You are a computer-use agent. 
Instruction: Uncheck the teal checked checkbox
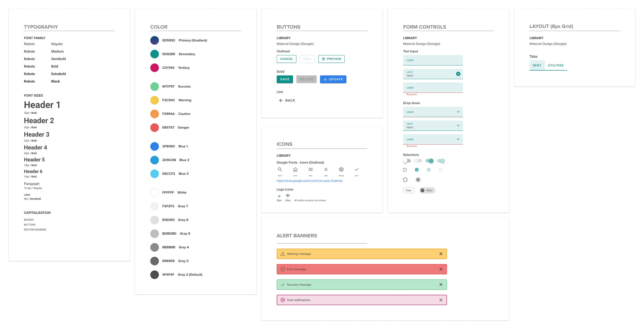tap(417, 170)
